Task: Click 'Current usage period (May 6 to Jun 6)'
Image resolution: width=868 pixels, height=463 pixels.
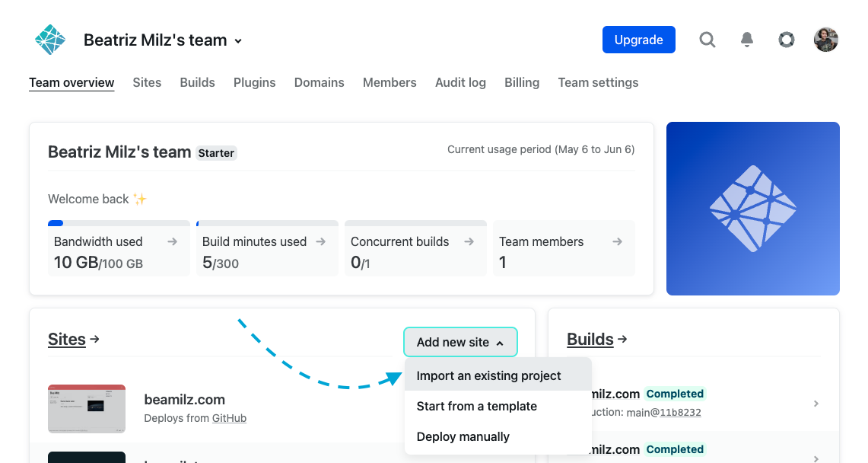Action: click(541, 149)
